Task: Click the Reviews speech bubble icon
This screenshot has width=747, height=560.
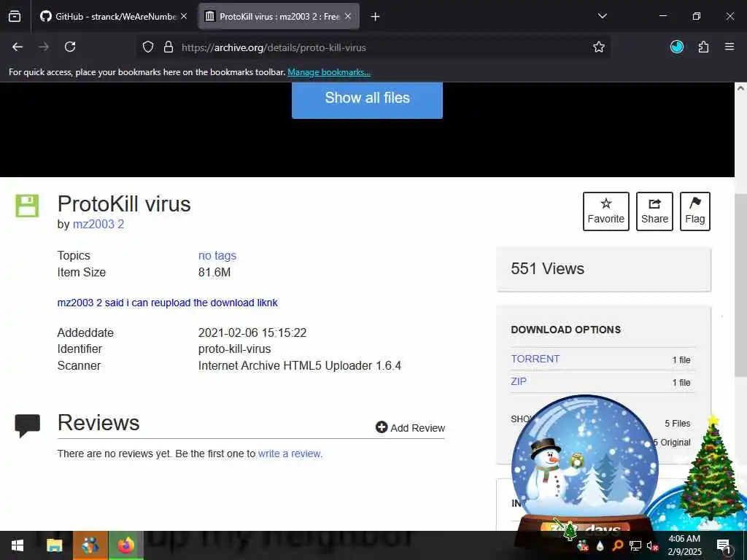Action: [x=27, y=426]
